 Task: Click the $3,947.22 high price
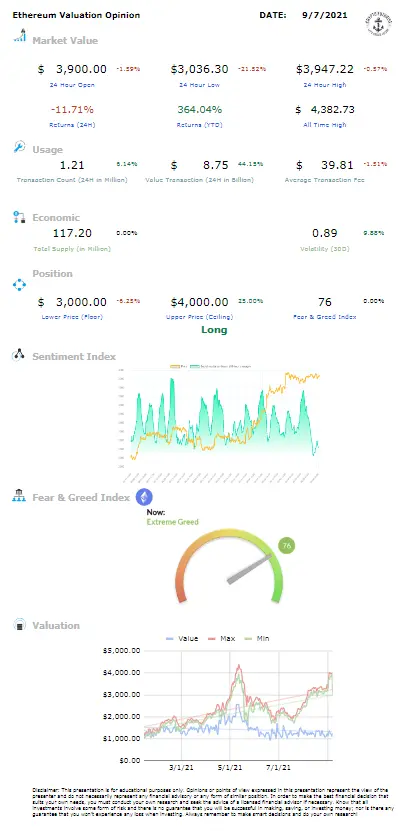click(x=324, y=69)
